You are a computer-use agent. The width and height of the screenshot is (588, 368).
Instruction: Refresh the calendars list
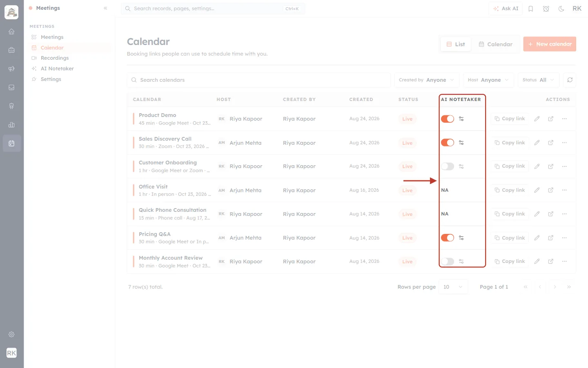570,80
